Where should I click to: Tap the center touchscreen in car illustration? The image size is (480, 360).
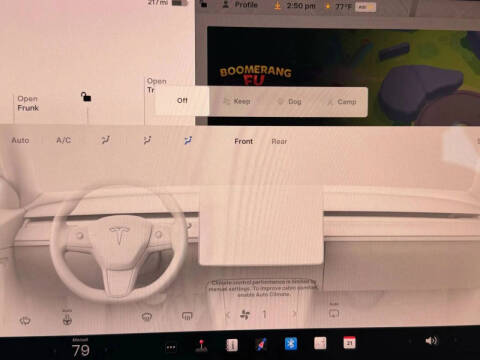point(261,226)
